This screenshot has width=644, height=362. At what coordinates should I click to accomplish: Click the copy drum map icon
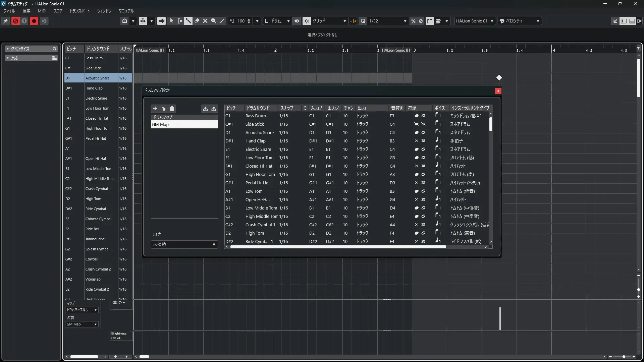[163, 109]
